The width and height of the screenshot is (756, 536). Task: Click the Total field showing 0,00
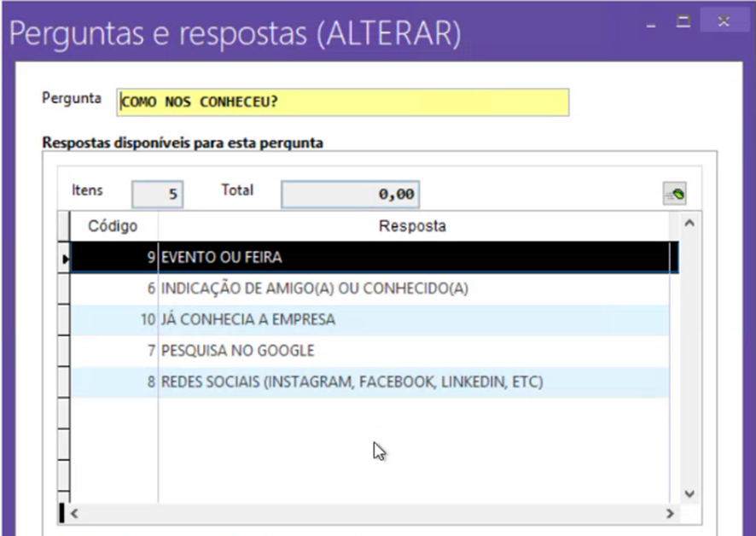[349, 194]
